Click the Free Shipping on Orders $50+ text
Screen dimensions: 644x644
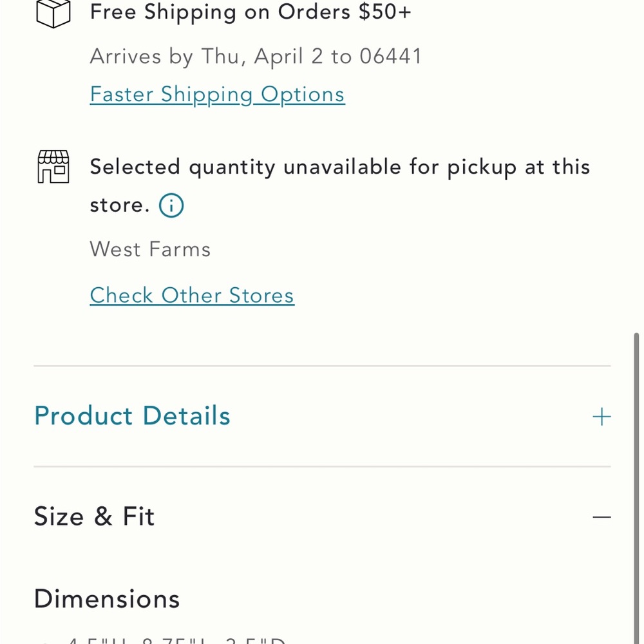tap(250, 12)
